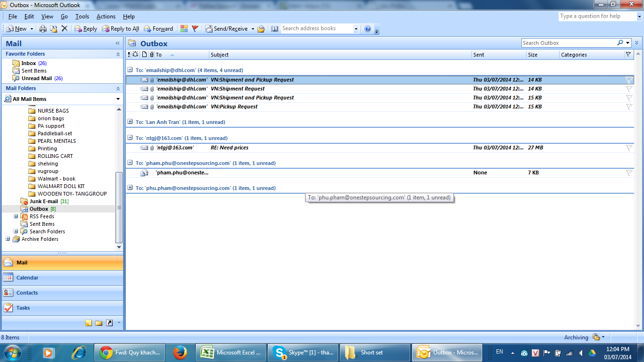
Task: Open Send/Receive dropdown arrow
Action: 252,29
